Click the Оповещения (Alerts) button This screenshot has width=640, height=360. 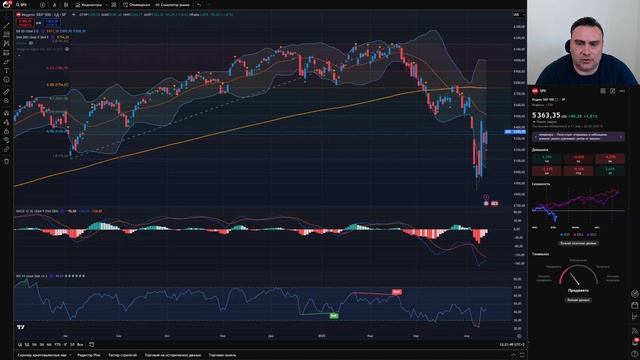click(x=137, y=5)
